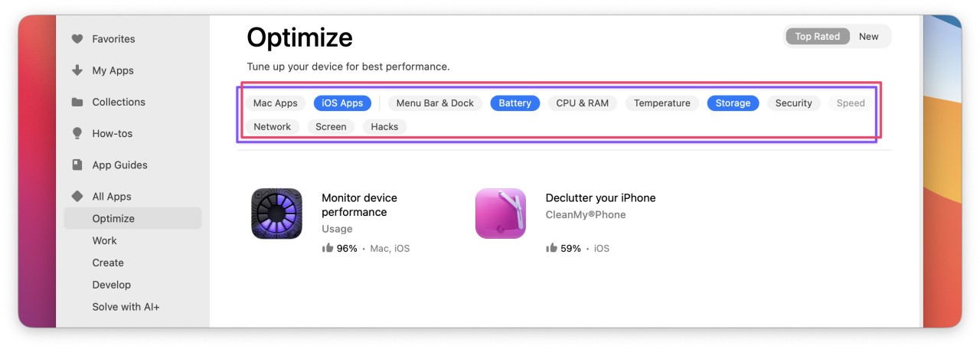980x349 pixels.
Task: Open Solve with AI+ category
Action: click(x=126, y=307)
